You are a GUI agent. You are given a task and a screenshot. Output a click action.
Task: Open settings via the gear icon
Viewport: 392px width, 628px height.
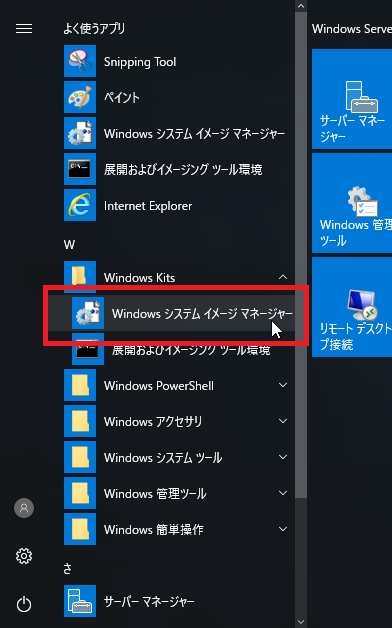24,556
